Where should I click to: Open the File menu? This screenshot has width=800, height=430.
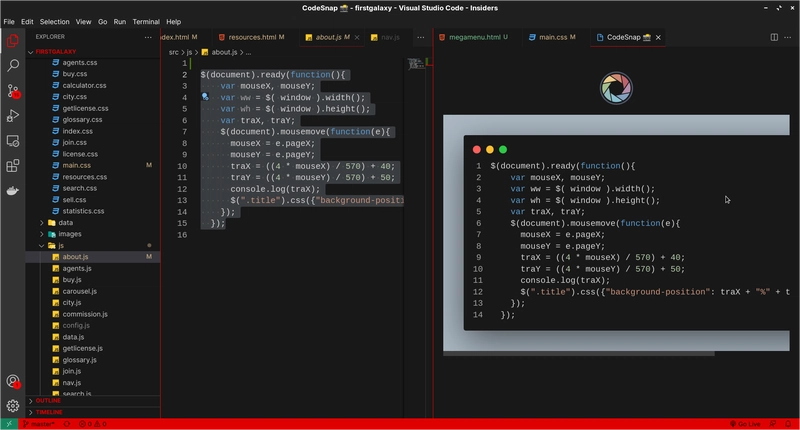pos(9,22)
